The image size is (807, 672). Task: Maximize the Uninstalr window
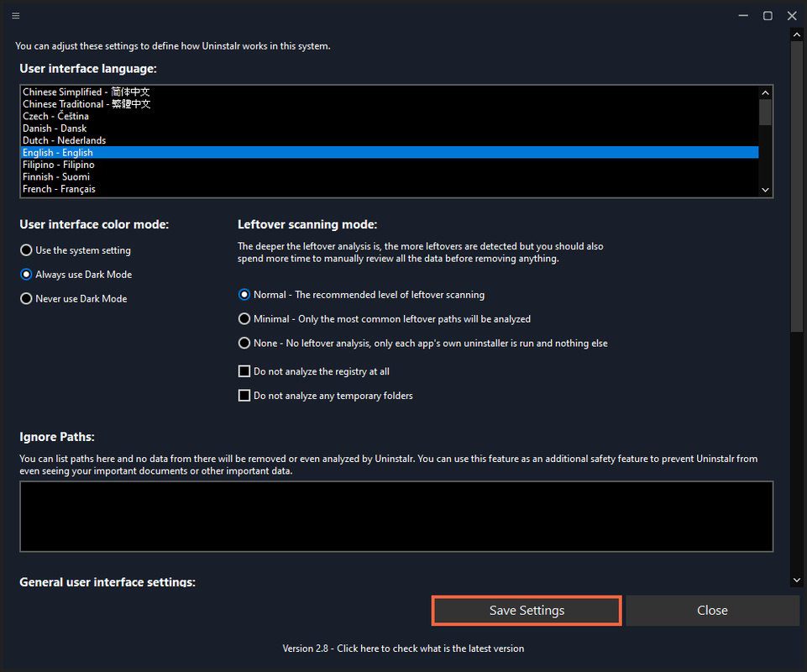coord(768,15)
